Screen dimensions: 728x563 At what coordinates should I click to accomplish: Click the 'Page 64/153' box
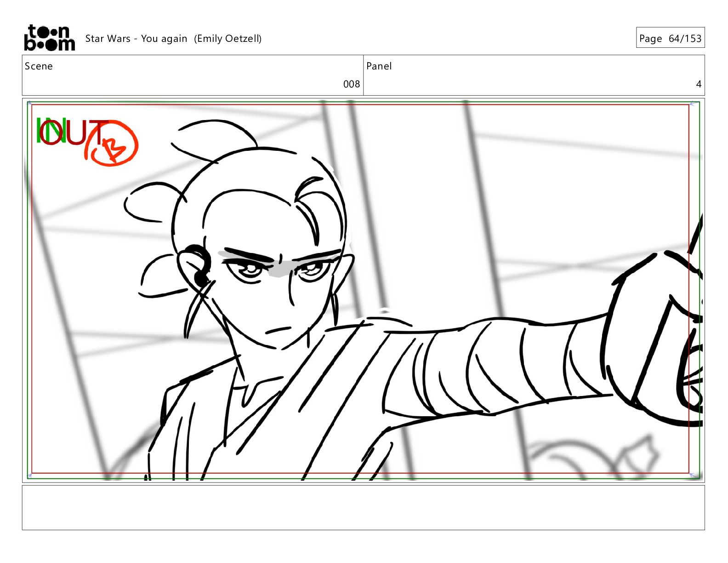(670, 38)
